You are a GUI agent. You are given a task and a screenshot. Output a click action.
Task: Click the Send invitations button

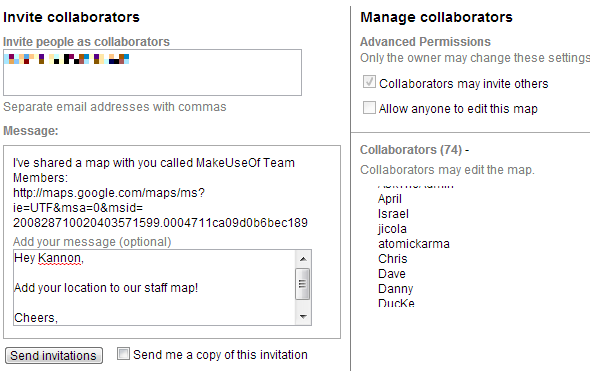point(54,356)
